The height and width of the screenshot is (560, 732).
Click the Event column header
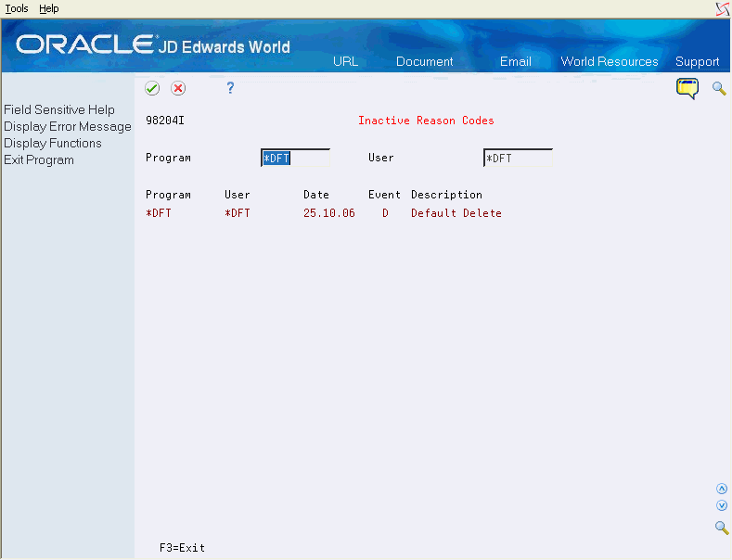click(384, 195)
